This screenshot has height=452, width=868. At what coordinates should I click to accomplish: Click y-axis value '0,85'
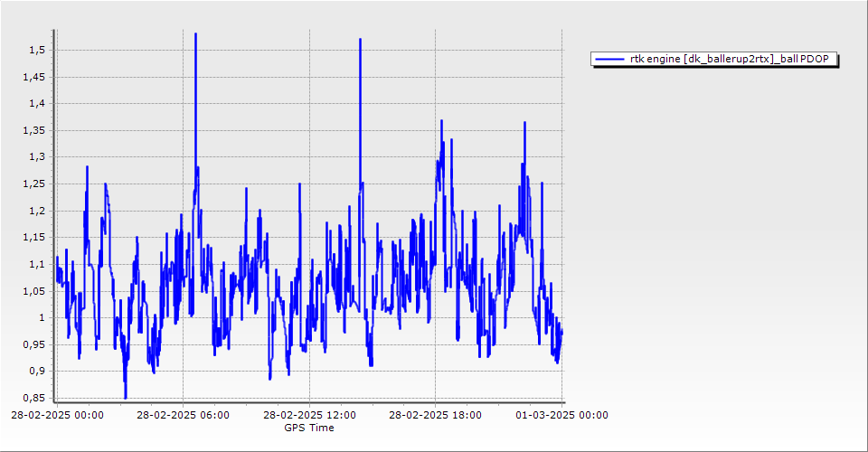33,398
